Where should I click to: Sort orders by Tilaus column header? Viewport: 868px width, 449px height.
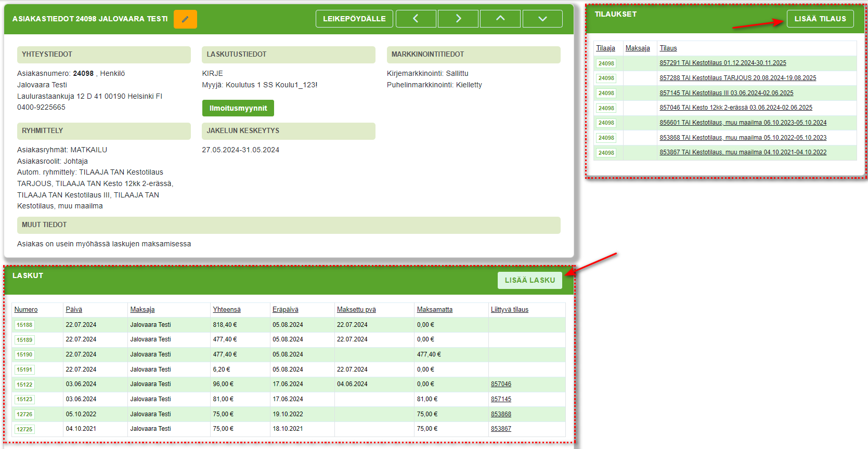click(x=668, y=48)
